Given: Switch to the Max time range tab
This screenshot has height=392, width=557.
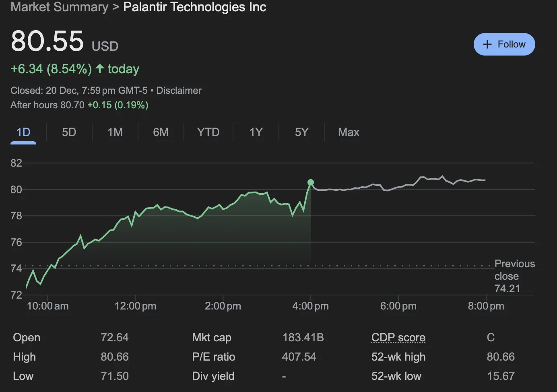Looking at the screenshot, I should [x=349, y=132].
